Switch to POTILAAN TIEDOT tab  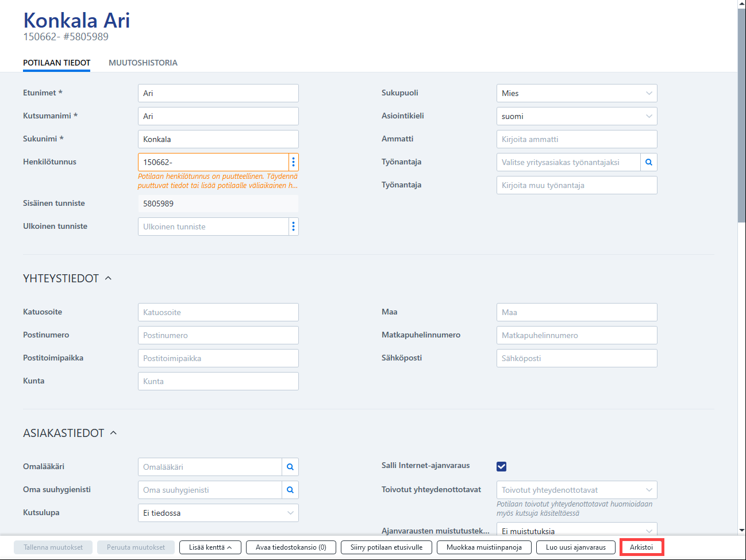pyautogui.click(x=57, y=63)
